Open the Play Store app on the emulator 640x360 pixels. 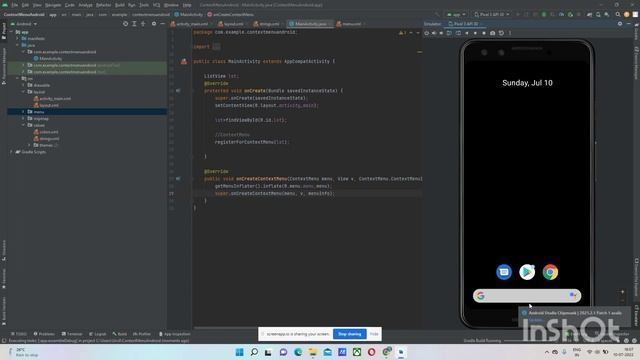[x=527, y=272]
